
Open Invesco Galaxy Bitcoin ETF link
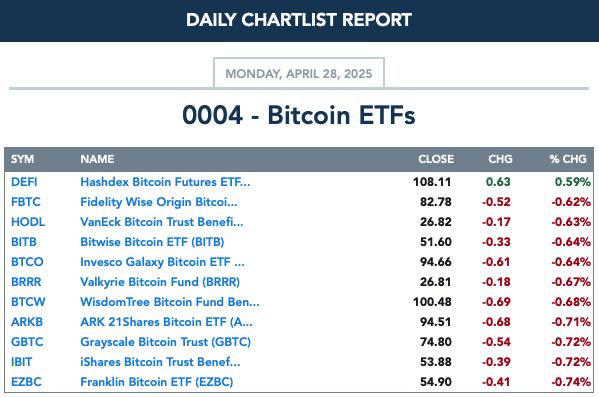click(x=162, y=262)
